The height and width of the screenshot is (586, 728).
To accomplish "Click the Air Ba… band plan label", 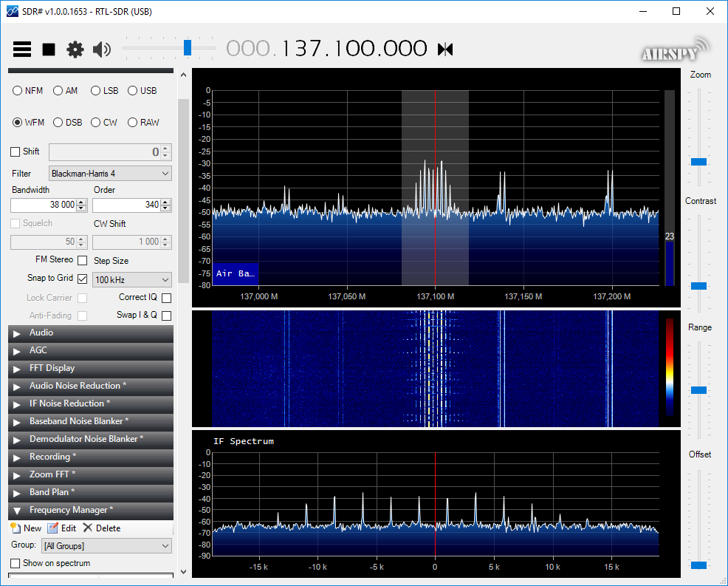I will (236, 273).
